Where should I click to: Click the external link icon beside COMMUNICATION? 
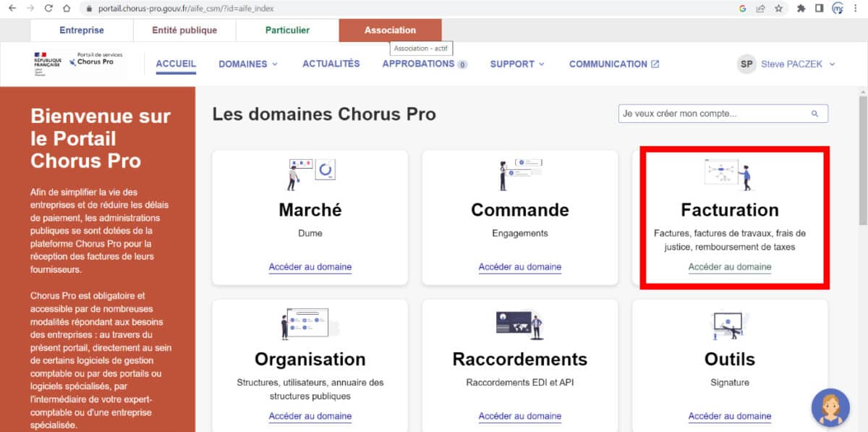(x=657, y=64)
